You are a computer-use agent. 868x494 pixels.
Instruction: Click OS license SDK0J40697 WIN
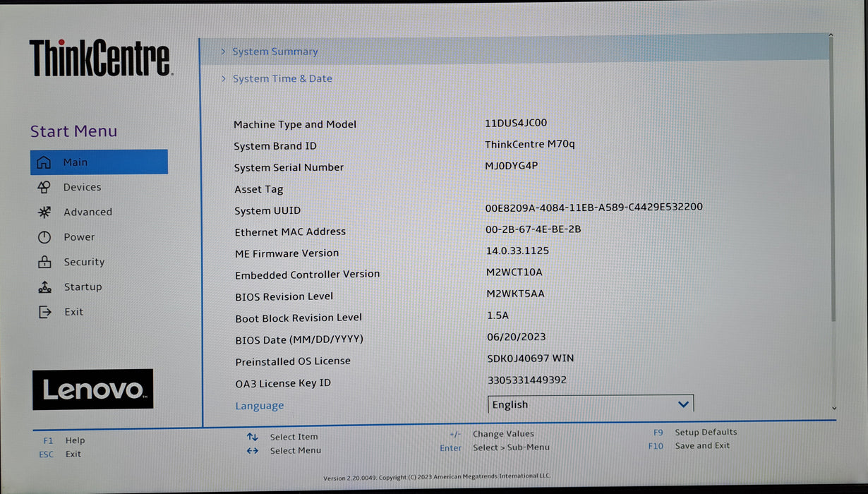pyautogui.click(x=531, y=359)
